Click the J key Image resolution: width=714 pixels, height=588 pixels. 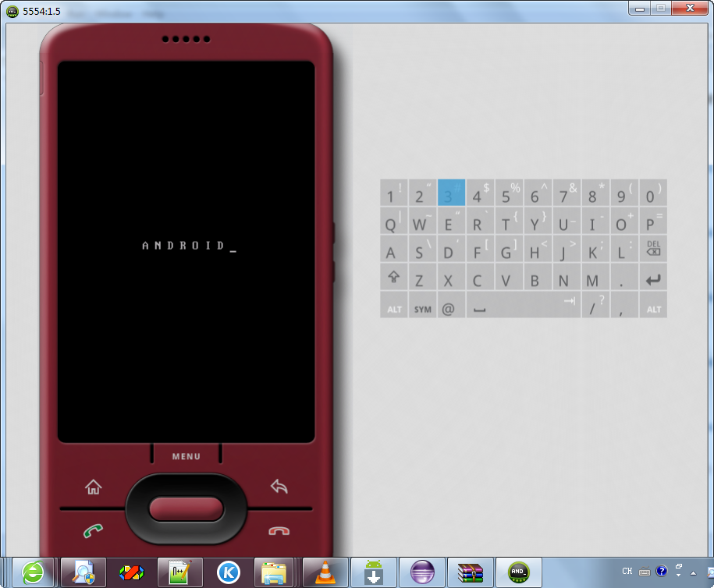click(x=567, y=249)
